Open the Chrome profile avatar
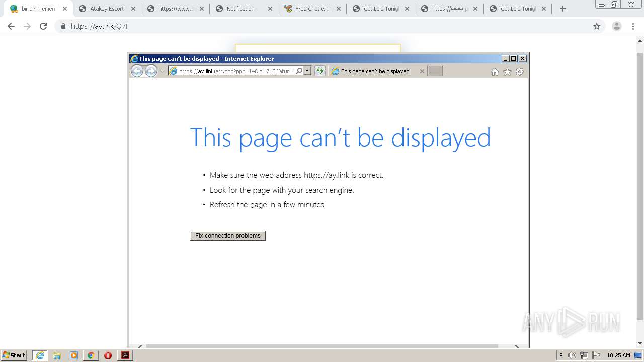644x362 pixels. point(617,26)
